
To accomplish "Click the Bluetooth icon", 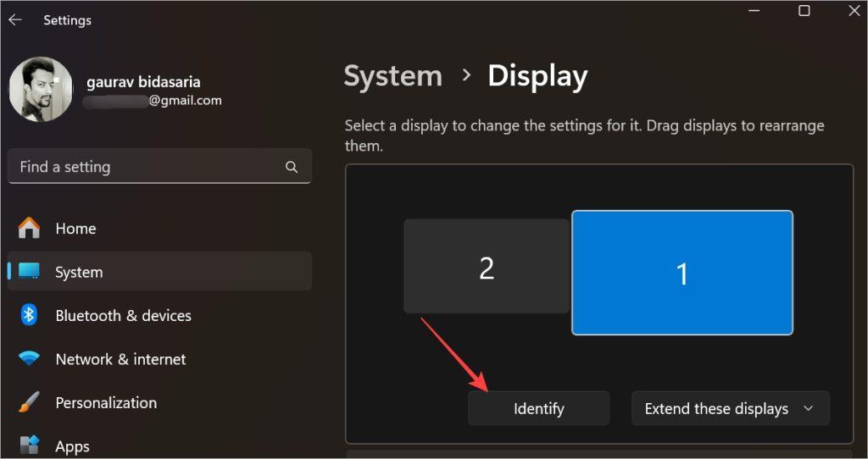I will 29,315.
